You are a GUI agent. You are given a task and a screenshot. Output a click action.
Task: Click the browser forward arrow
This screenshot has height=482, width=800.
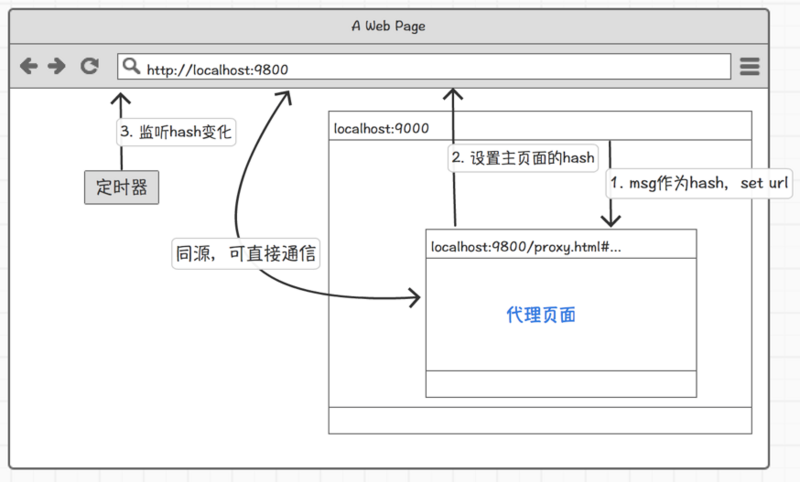coord(57,66)
